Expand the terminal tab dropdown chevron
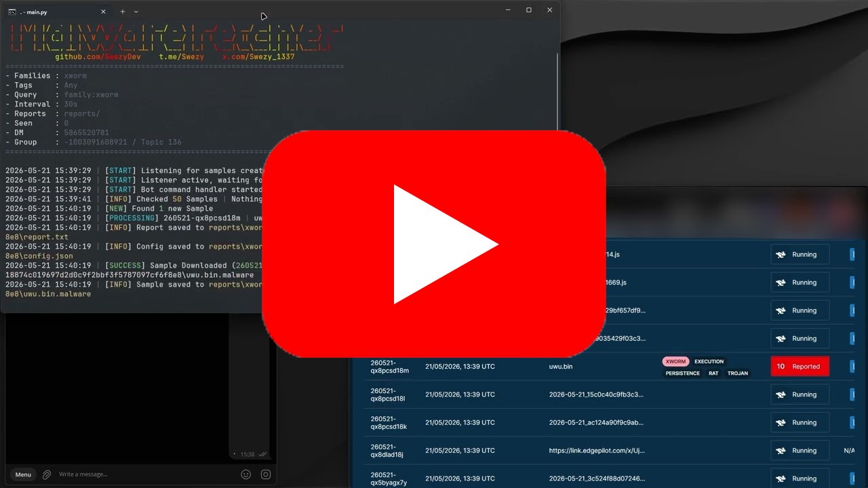The width and height of the screenshot is (868, 488). (136, 12)
